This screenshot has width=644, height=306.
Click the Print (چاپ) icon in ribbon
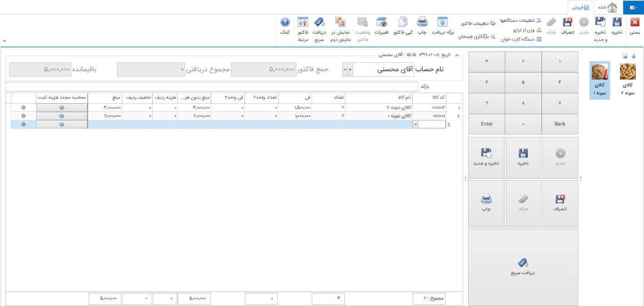click(x=422, y=23)
